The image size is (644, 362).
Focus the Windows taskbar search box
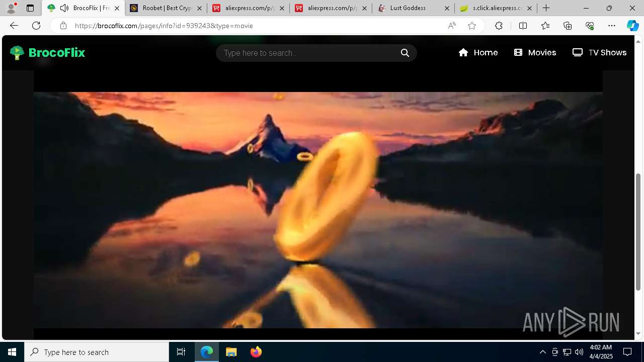tap(97, 352)
